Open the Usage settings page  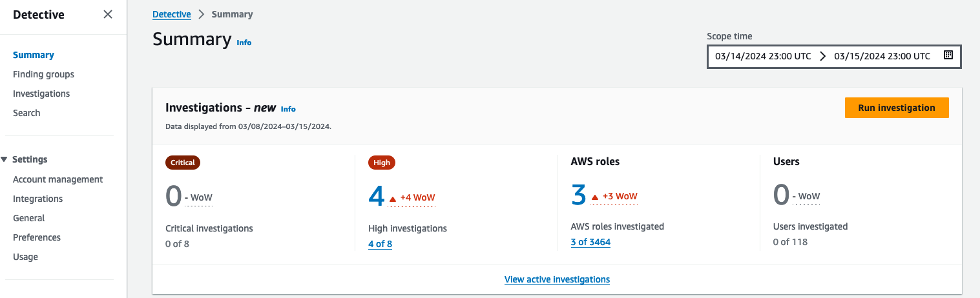point(25,257)
